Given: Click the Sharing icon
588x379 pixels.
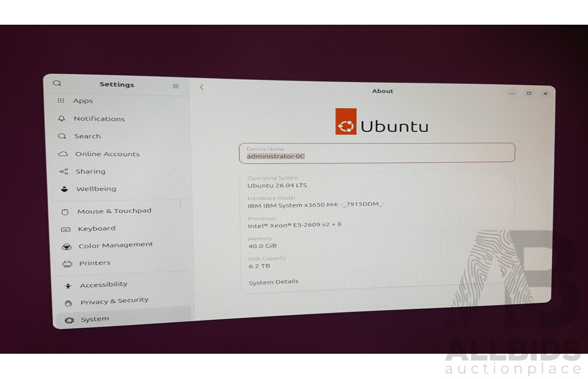Looking at the screenshot, I should tap(64, 171).
